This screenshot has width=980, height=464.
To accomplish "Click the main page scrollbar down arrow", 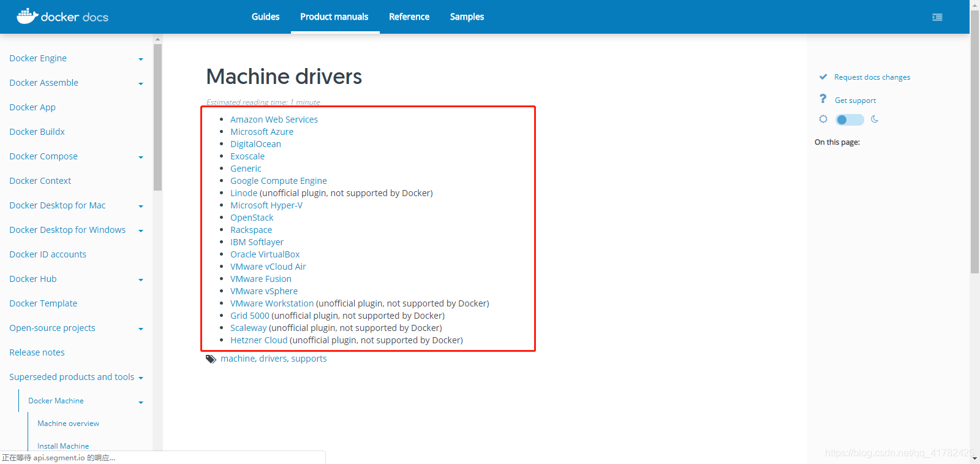I will 974,458.
